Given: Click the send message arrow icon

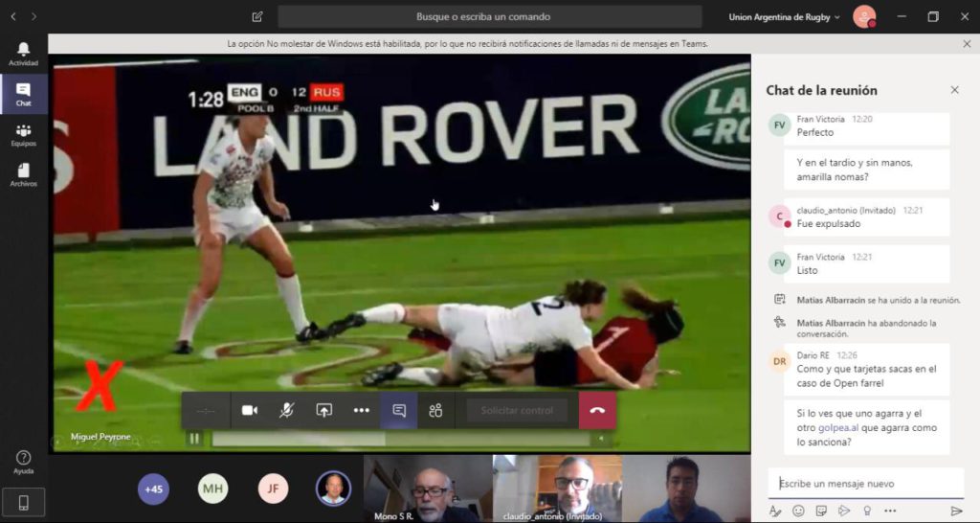Looking at the screenshot, I should [956, 511].
